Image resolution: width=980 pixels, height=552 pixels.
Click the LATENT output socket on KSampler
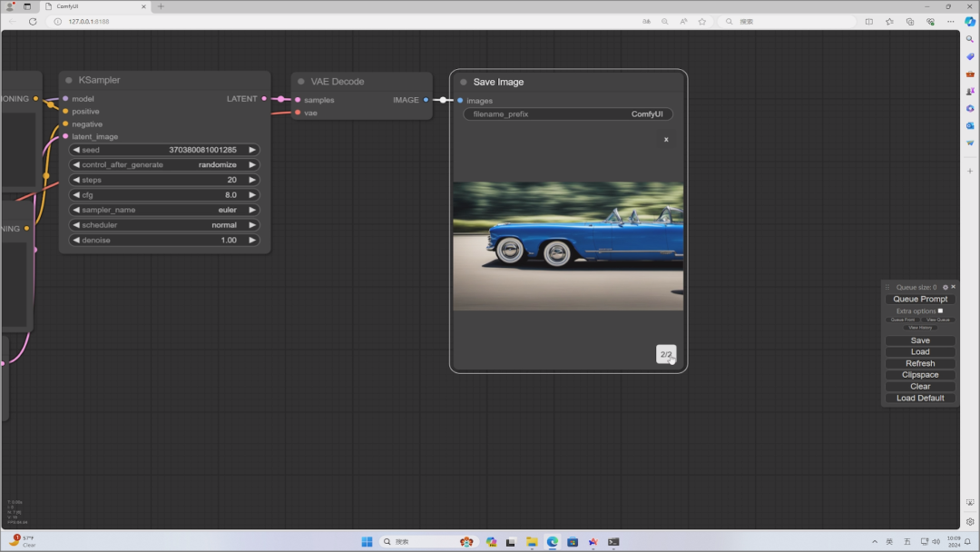(x=264, y=98)
